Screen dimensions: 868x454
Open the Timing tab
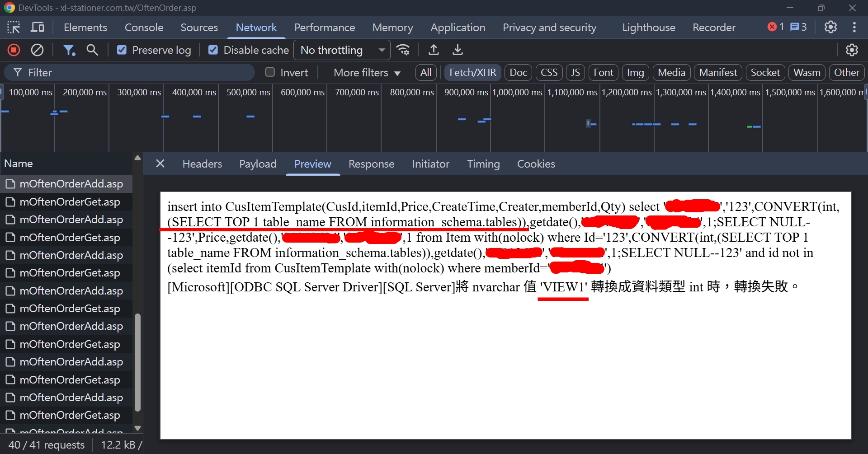483,164
